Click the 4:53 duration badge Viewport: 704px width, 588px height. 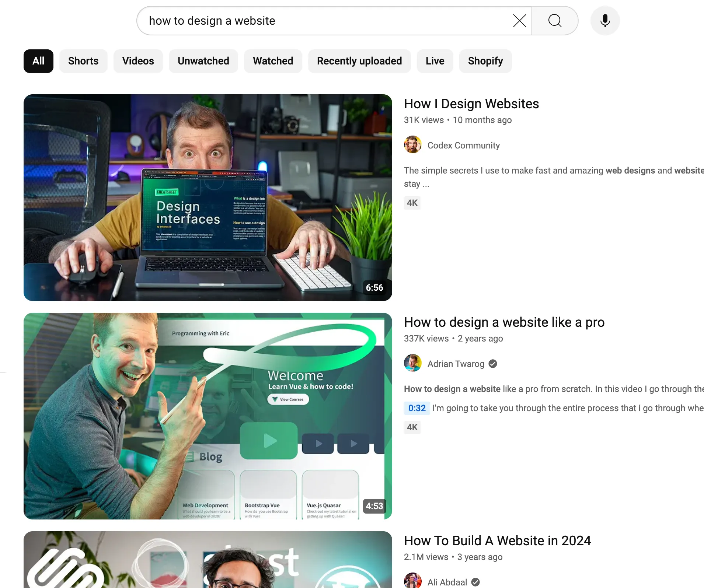(x=374, y=506)
